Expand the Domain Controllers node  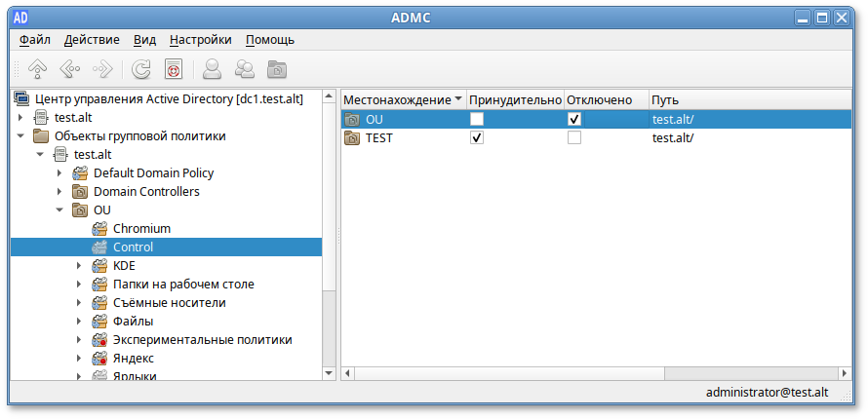(x=59, y=192)
